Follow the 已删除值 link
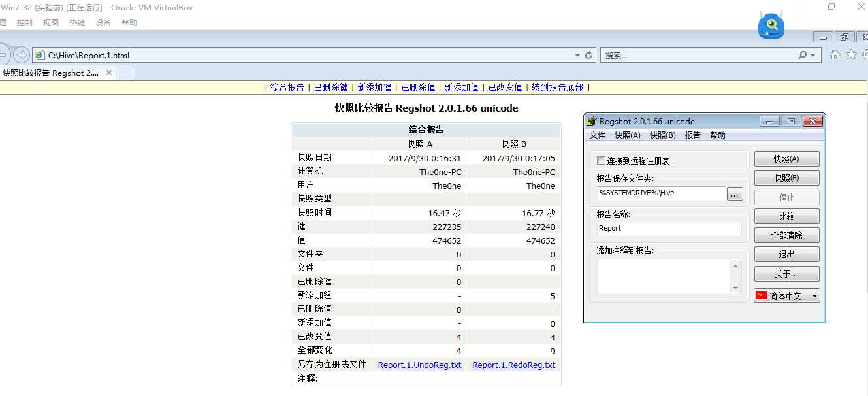The height and width of the screenshot is (396, 868). [418, 87]
